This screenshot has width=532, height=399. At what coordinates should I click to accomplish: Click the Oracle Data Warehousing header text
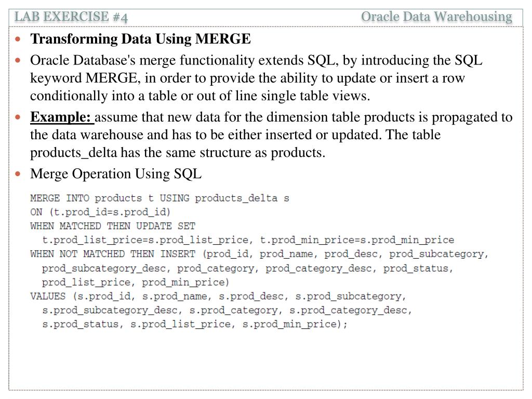click(436, 17)
